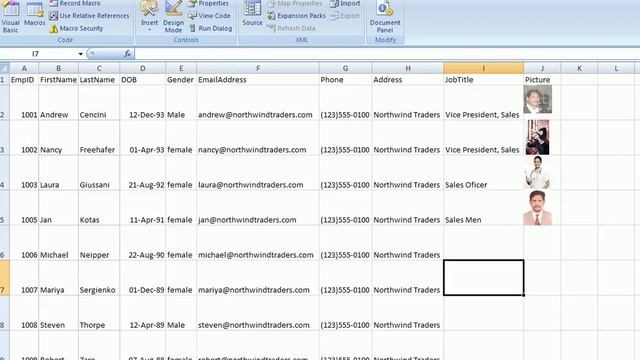640x360 pixels.
Task: Open the Document Panel
Action: (385, 17)
